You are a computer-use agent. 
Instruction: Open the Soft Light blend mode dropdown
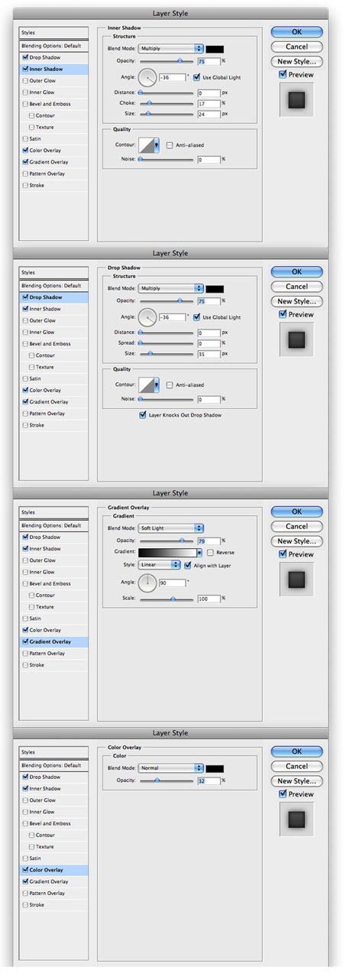pos(170,528)
